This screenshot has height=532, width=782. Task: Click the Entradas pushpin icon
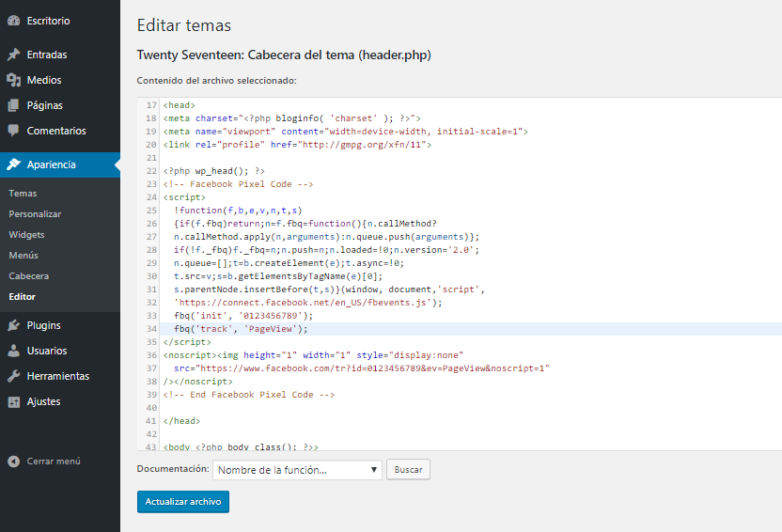(x=14, y=55)
